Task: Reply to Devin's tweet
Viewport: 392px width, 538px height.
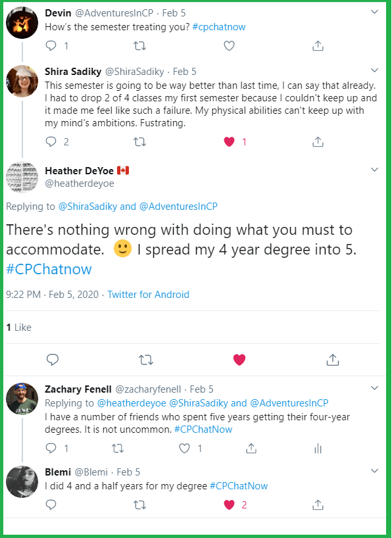Action: (52, 45)
